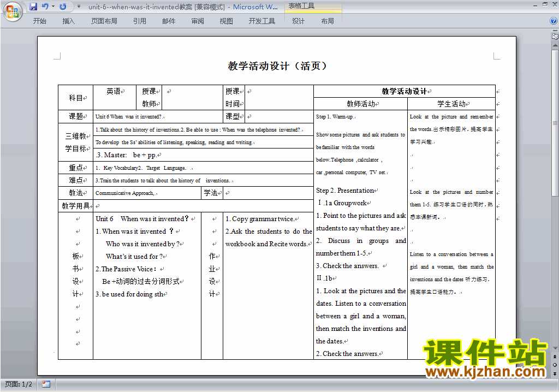
Task: Open the 邮件 tab
Action: 169,21
